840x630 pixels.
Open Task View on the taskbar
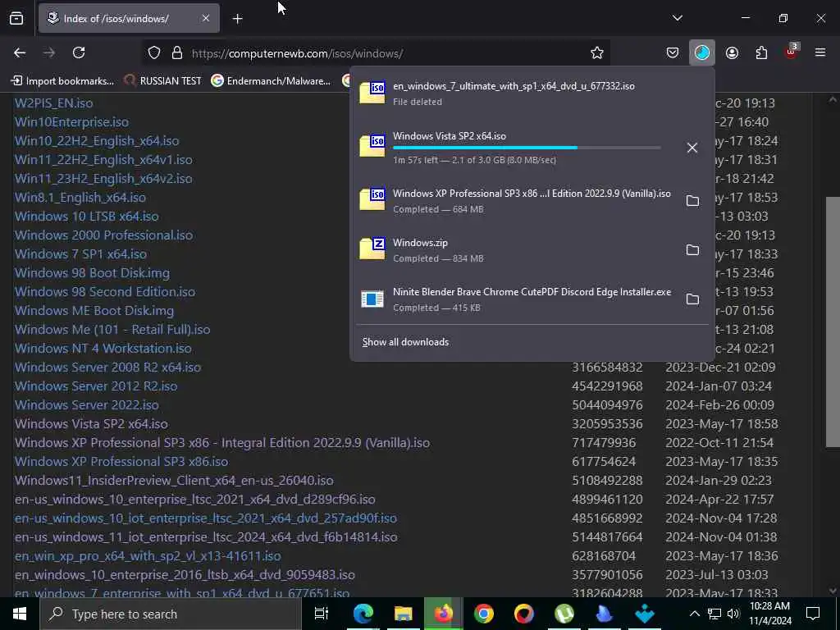(321, 614)
